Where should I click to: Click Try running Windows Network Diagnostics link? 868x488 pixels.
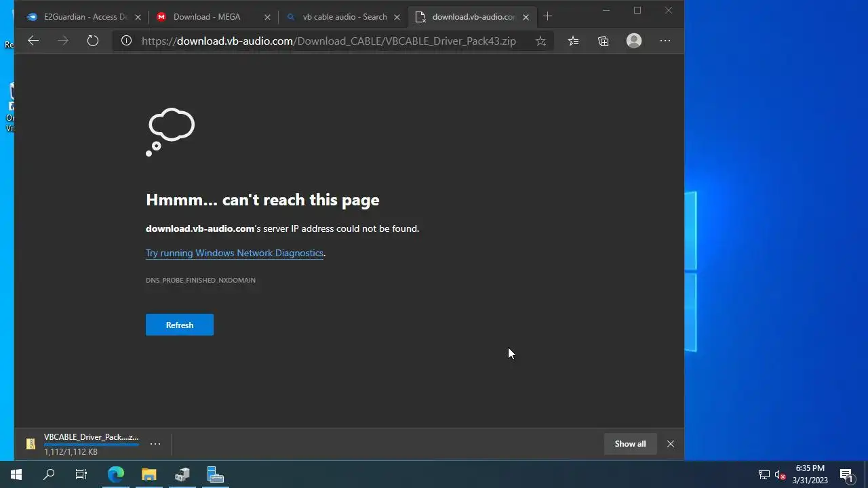pos(235,253)
